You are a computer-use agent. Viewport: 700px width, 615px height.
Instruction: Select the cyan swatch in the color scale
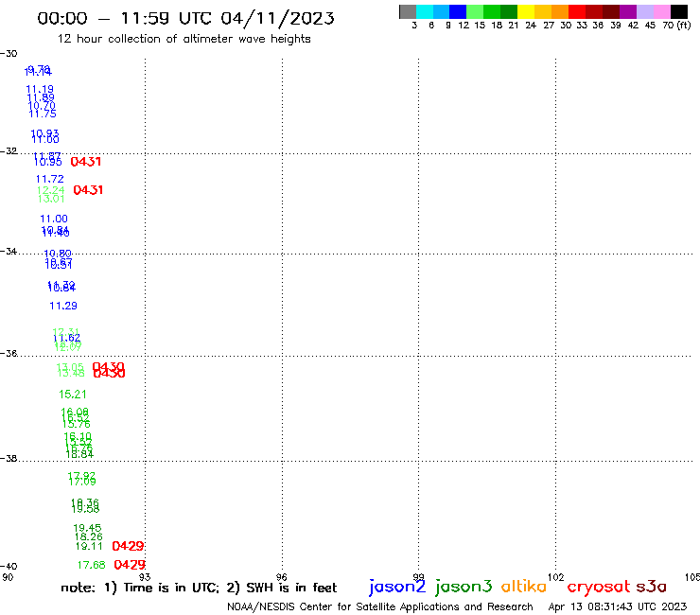(425, 11)
